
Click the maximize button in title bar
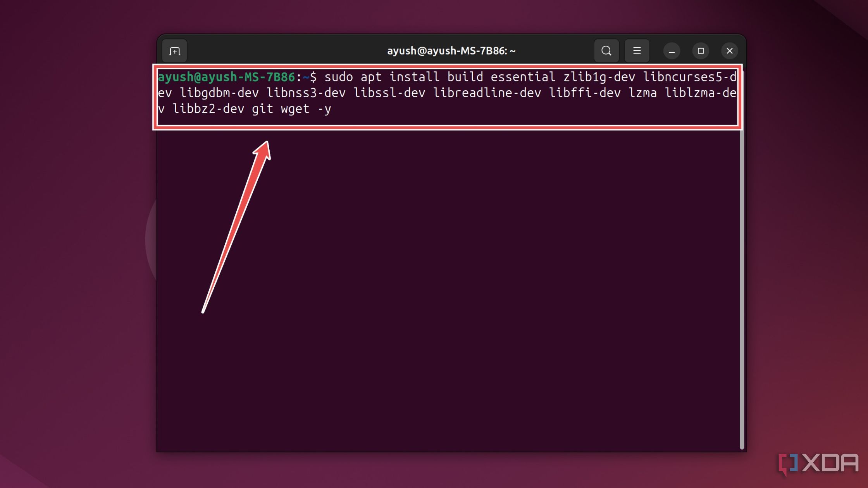point(701,51)
